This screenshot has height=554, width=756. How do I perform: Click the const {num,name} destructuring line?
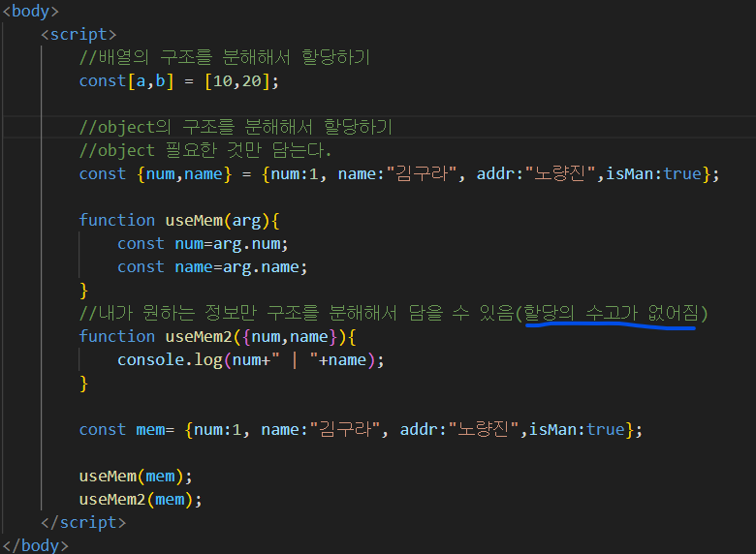[399, 174]
